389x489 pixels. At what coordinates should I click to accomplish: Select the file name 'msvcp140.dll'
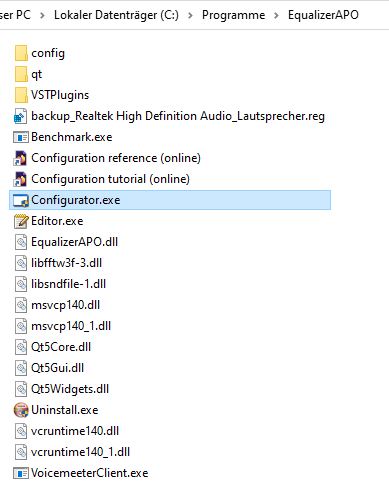tap(65, 305)
